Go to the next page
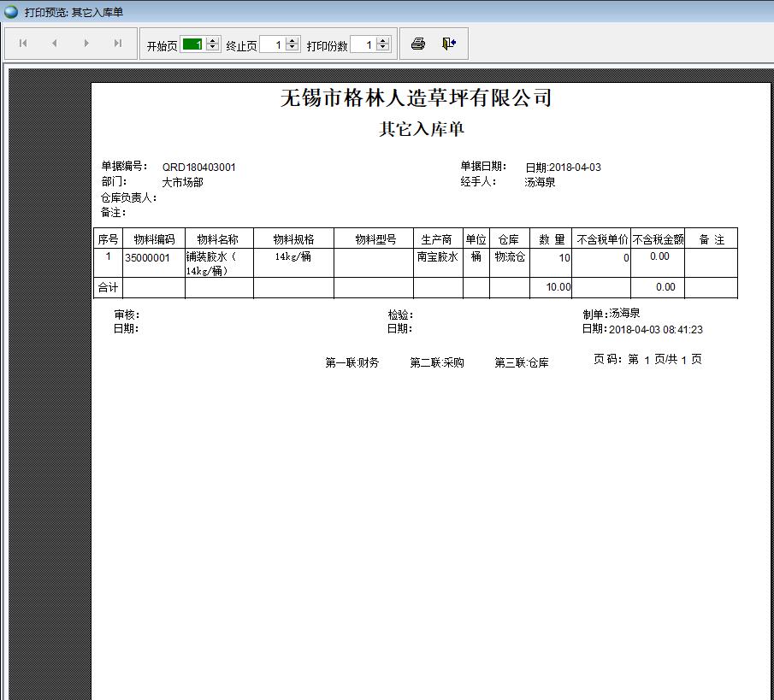 point(86,44)
